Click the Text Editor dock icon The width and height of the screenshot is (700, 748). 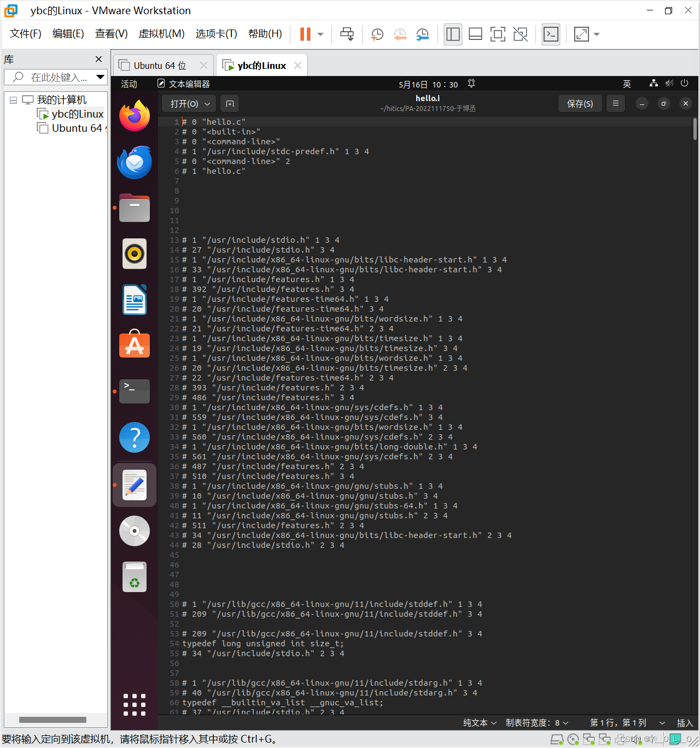(135, 485)
